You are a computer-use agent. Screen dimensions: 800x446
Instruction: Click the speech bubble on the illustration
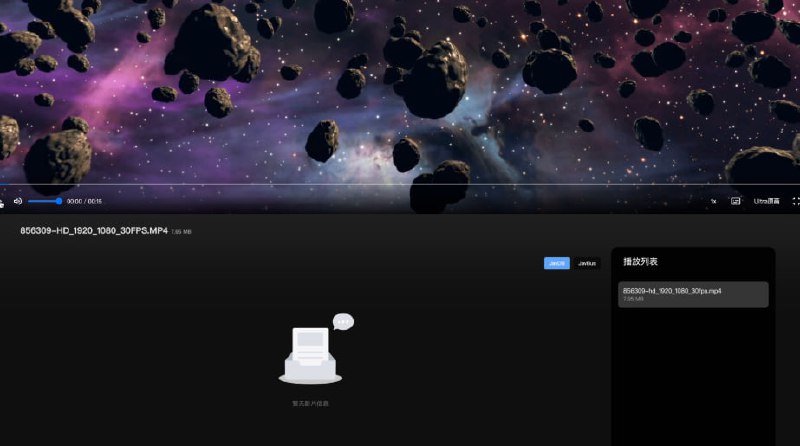click(343, 321)
